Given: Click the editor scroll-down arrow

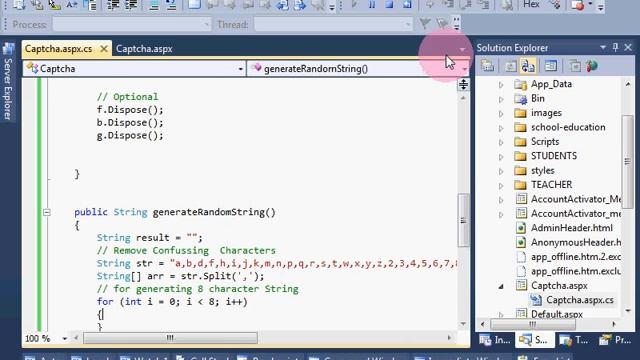Looking at the screenshot, I should [x=463, y=324].
